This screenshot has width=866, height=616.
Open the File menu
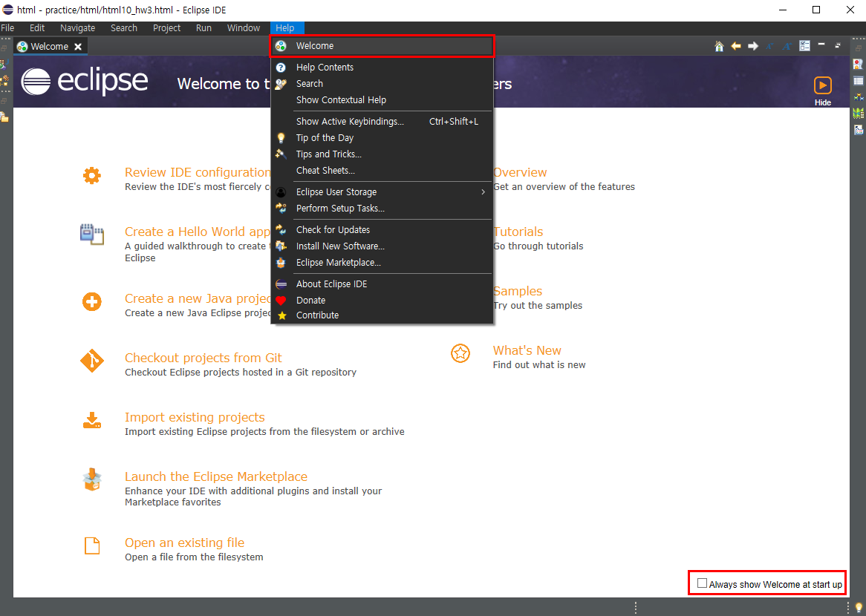coord(7,28)
